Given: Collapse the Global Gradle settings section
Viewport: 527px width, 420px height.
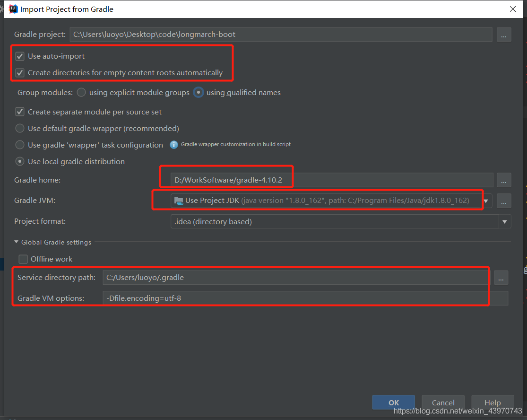Looking at the screenshot, I should (17, 242).
